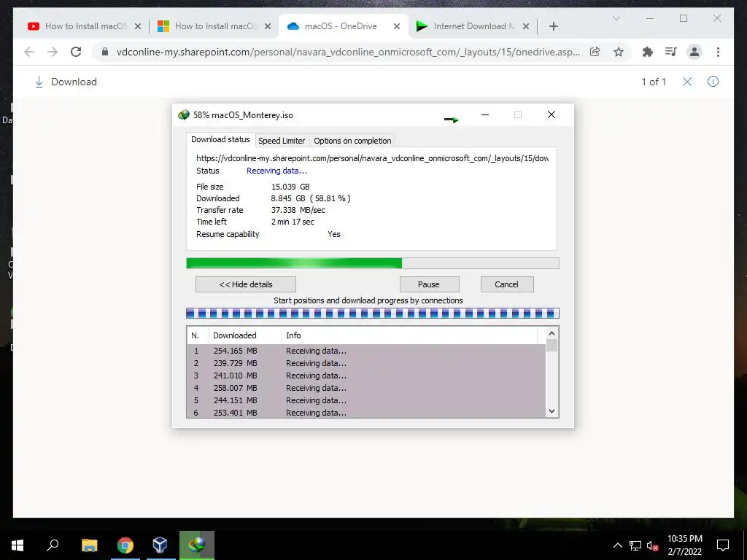Click the 1 of 1 counter text

654,82
